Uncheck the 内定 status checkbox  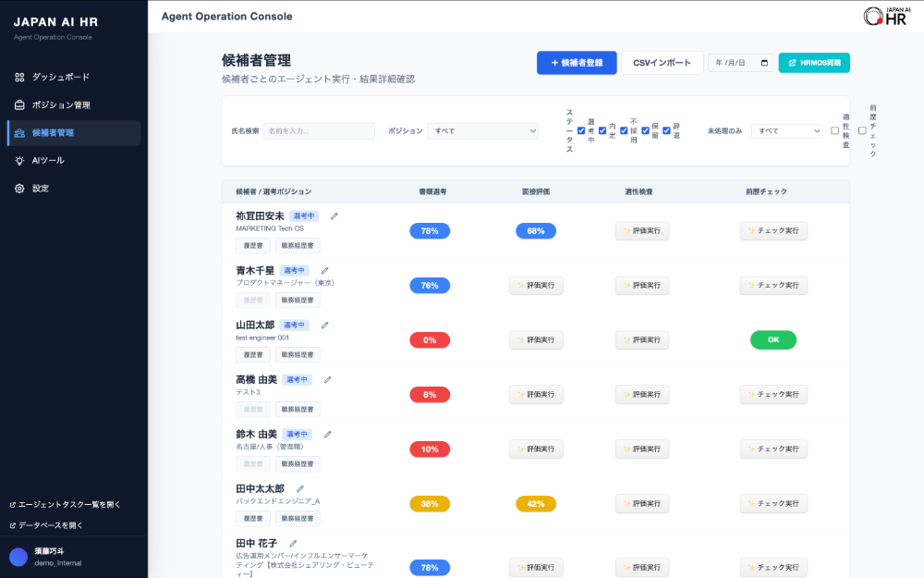(602, 131)
